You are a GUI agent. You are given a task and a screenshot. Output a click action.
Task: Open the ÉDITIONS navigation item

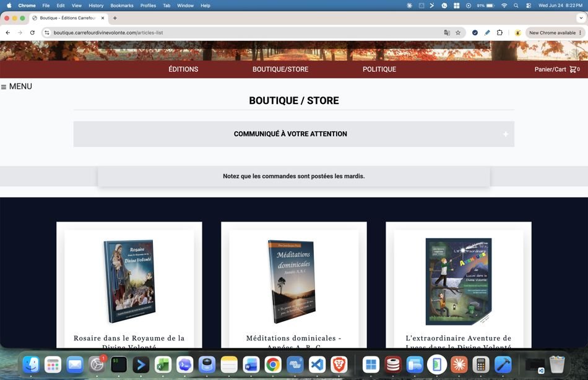pyautogui.click(x=183, y=69)
